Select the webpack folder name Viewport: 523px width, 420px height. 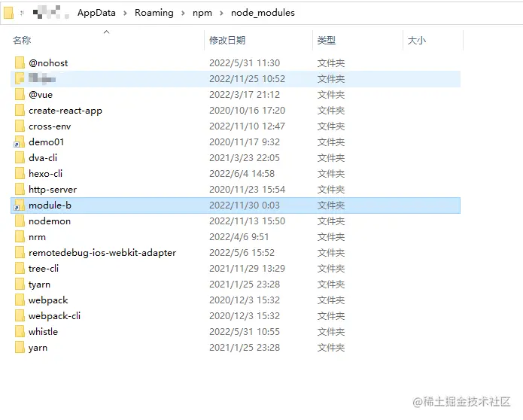point(48,300)
